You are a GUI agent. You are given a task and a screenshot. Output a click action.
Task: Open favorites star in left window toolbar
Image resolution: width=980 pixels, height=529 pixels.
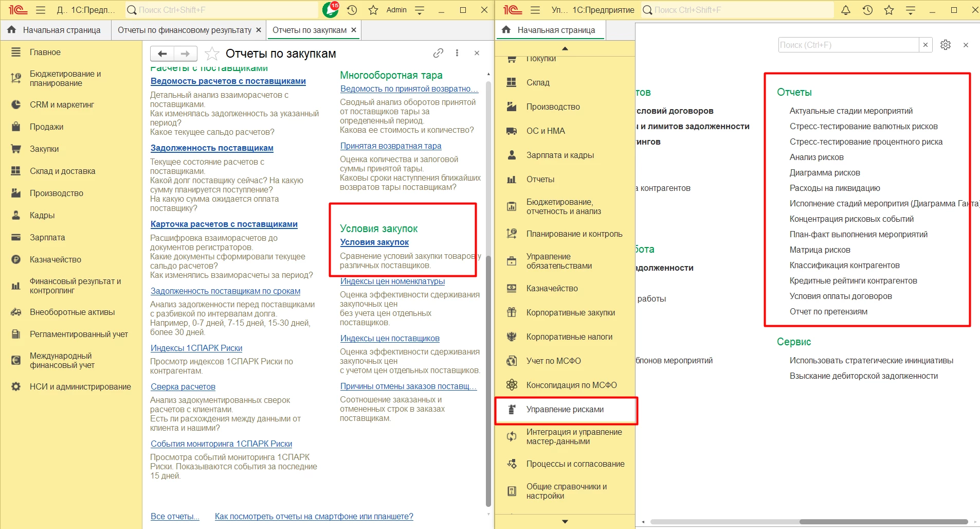click(x=374, y=10)
